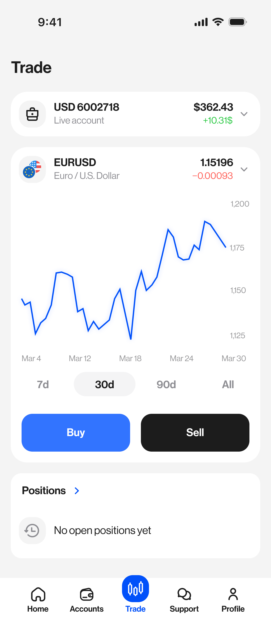Open the Support chat icon
Screen dimensions: 271x644
point(184,594)
